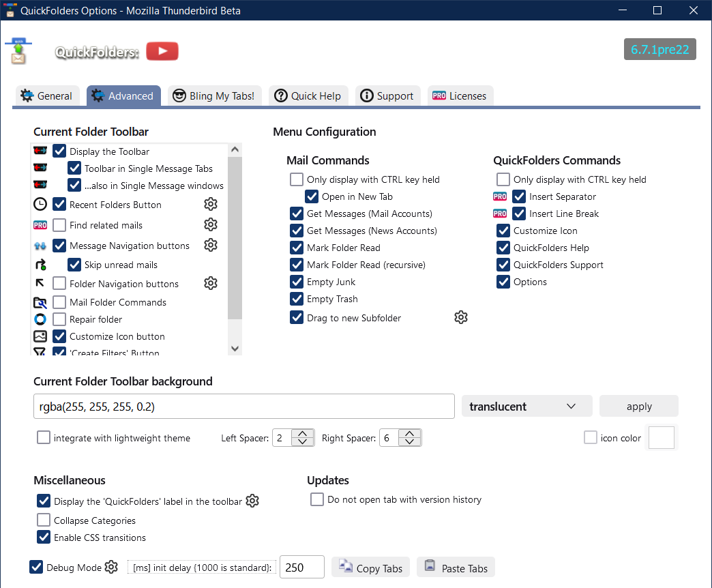Screen dimensions: 712x588
Task: Decrease Left Spacer value
Action: point(302,442)
